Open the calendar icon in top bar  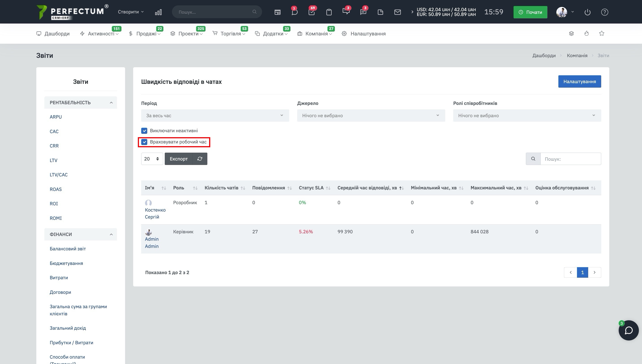tap(277, 12)
